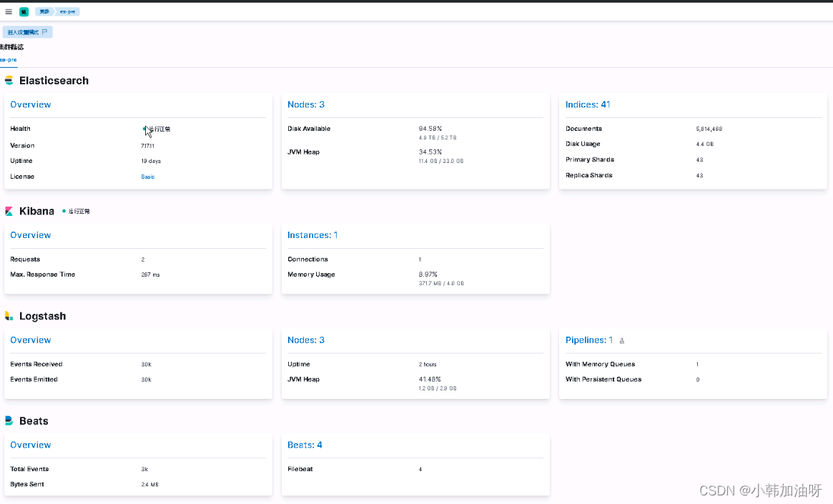This screenshot has width=833, height=504.
Task: Click the Kibana Connections label
Action: (x=307, y=260)
